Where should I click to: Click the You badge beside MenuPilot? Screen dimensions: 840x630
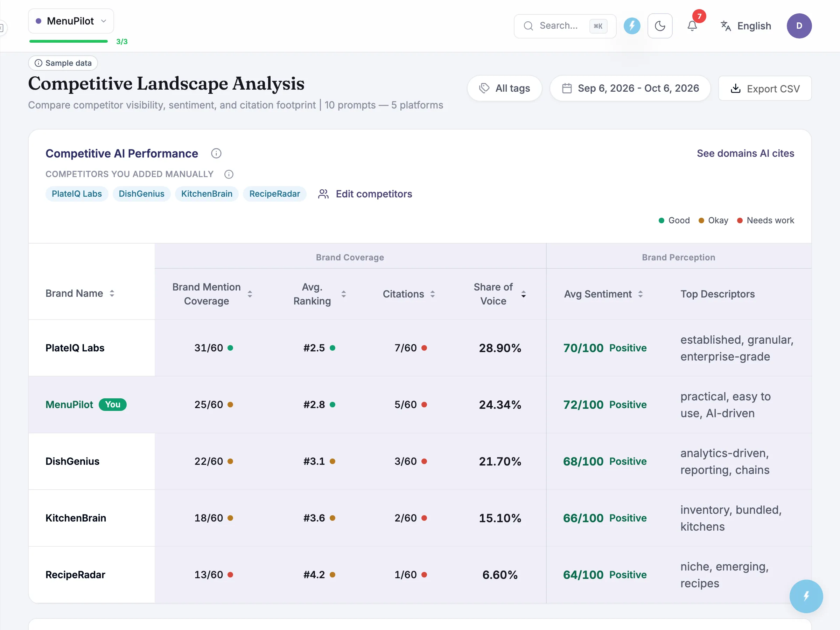click(x=113, y=405)
